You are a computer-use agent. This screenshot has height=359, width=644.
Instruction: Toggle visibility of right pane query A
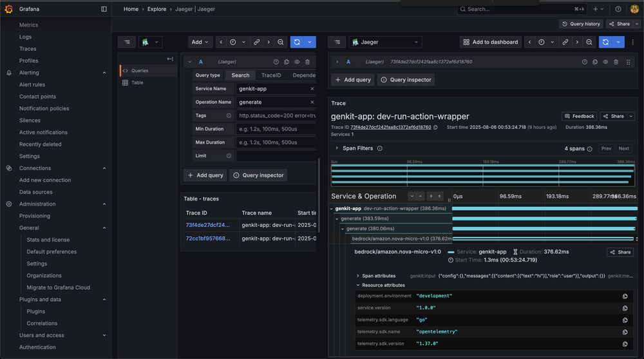pos(605,62)
